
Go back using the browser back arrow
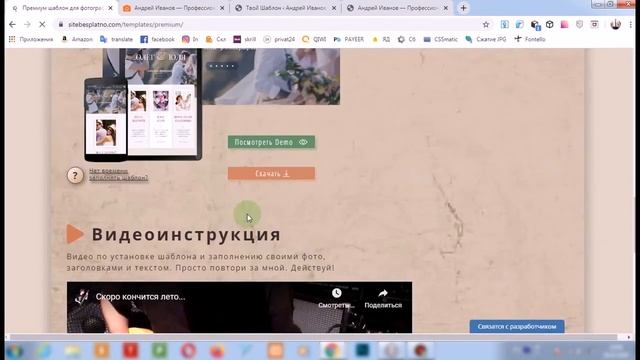click(12, 24)
